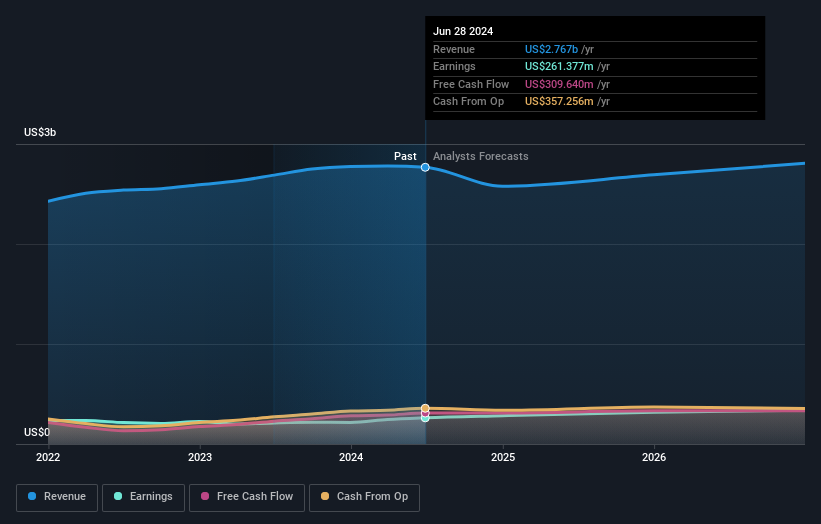Click the Jun 28 2024 tooltip date
Viewport: 821px width, 524px height.
(x=463, y=31)
